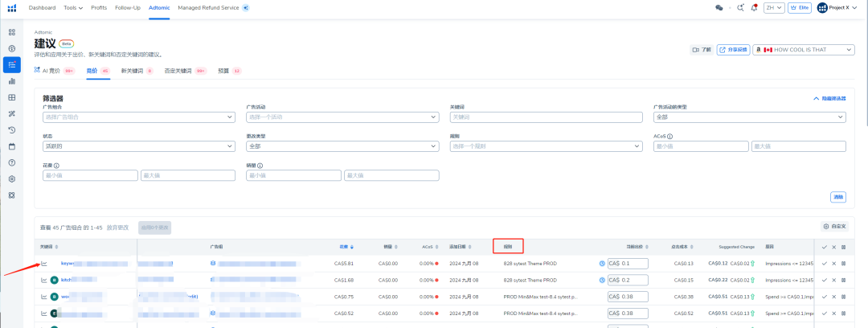Open Managed Refund Service menu item
This screenshot has width=868, height=328.
pyautogui.click(x=208, y=8)
